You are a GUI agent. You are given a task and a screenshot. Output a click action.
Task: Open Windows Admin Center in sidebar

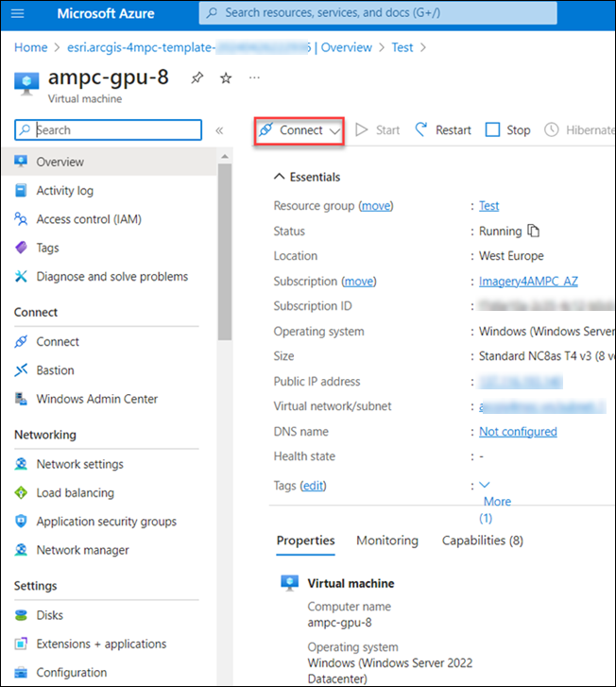96,399
